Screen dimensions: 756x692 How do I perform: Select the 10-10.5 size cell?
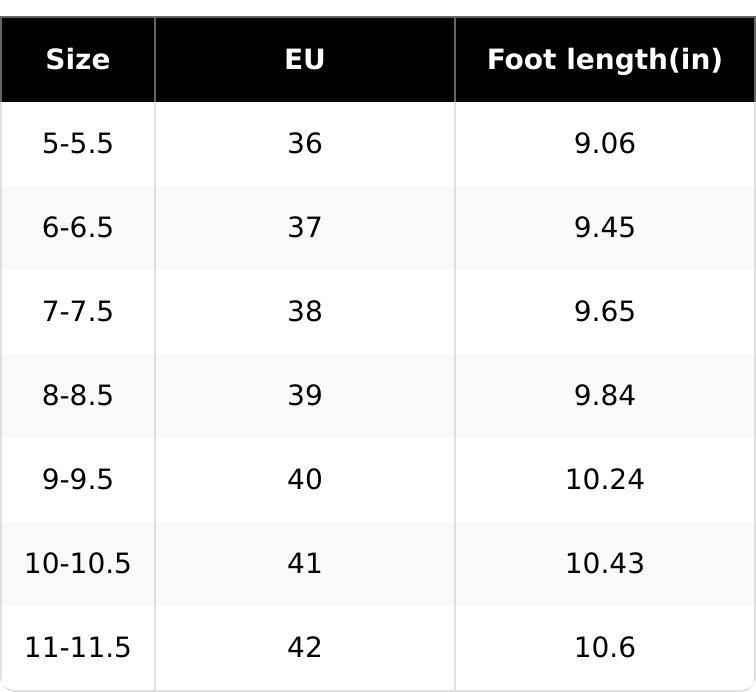[78, 564]
